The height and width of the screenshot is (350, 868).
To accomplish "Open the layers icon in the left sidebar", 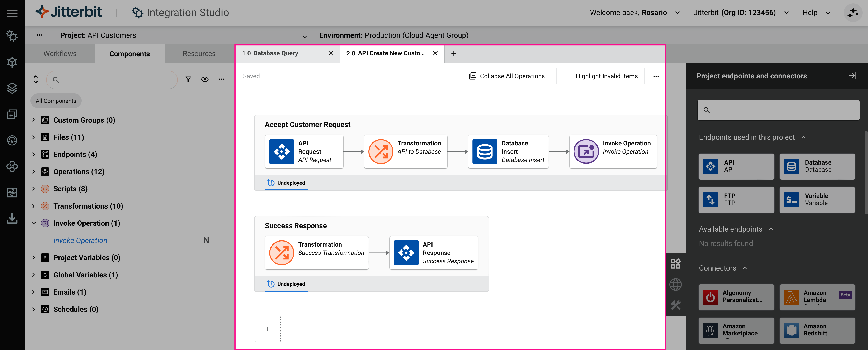I will (x=13, y=88).
